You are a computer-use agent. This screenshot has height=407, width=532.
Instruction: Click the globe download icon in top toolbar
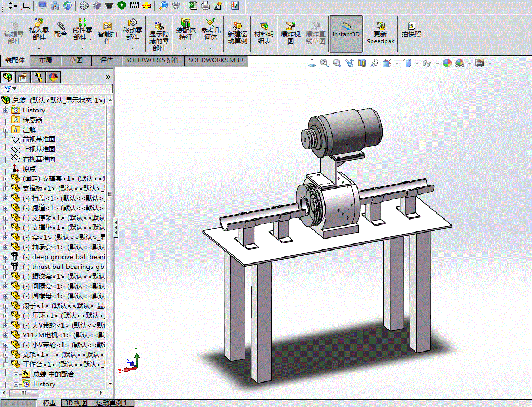(x=67, y=5)
